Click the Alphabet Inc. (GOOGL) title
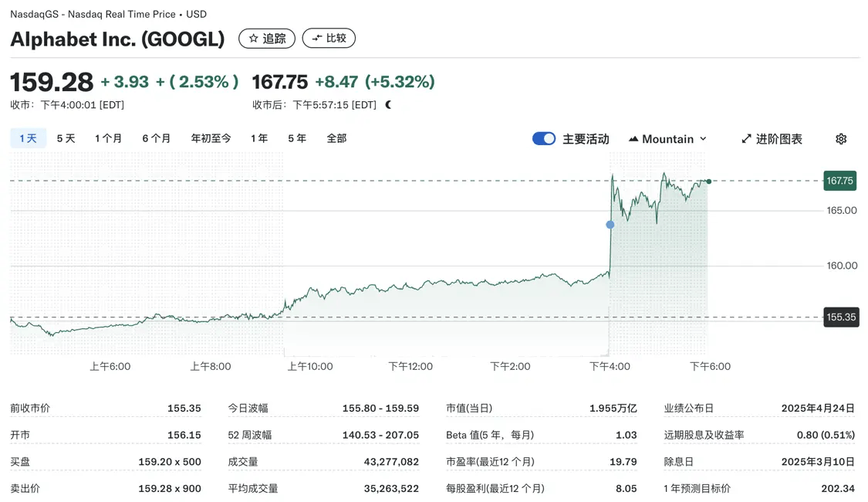The height and width of the screenshot is (502, 868). coord(117,39)
